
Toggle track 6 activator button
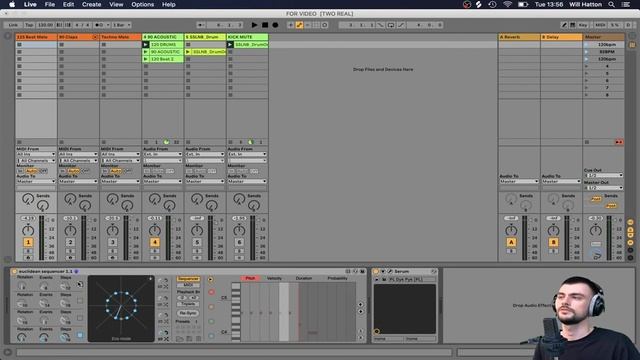pos(240,242)
